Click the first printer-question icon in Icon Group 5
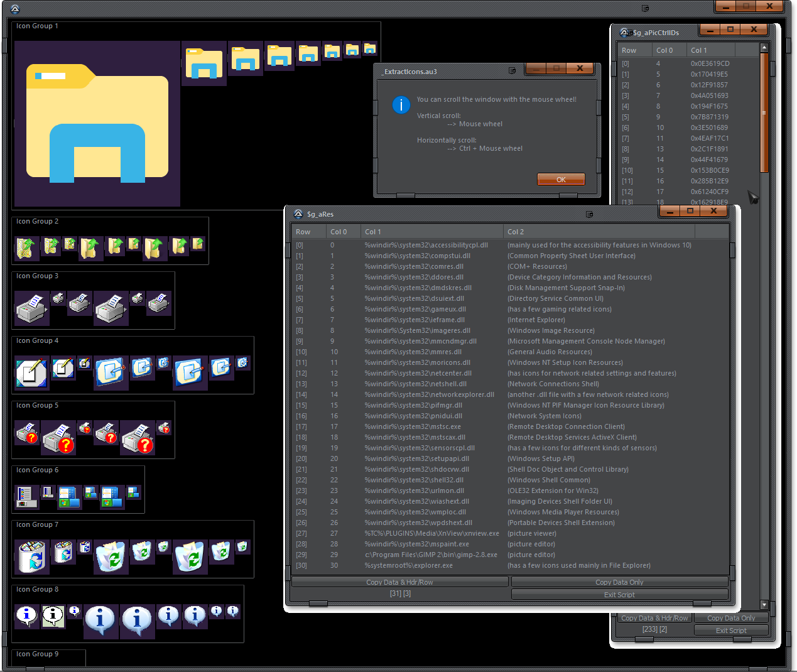 coord(28,433)
